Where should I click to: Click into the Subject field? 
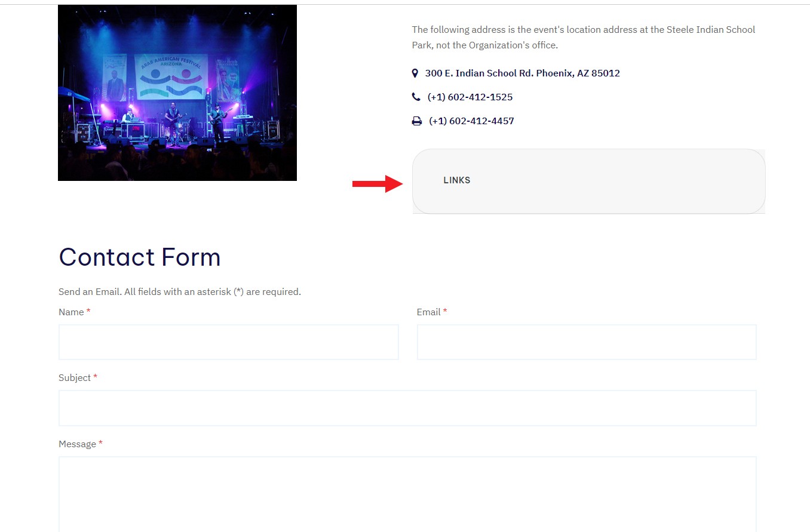[x=407, y=408]
